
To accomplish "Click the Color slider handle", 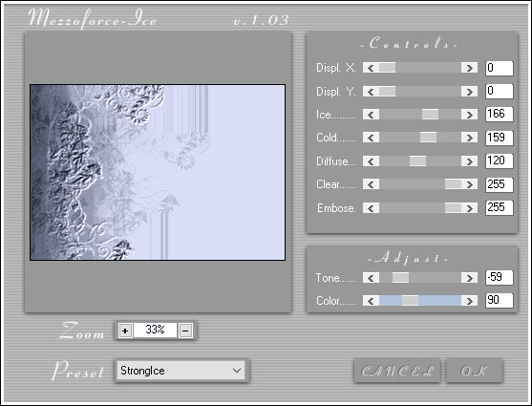I will pyautogui.click(x=410, y=301).
